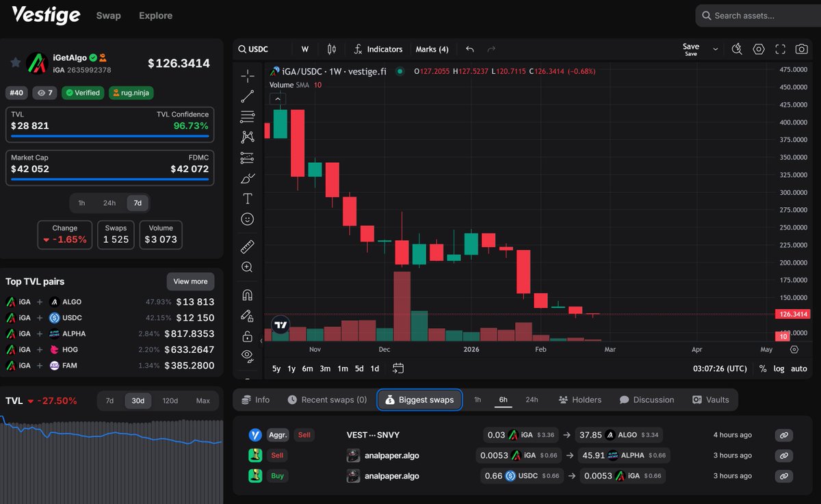Select the ruler Measure tool

[247, 246]
